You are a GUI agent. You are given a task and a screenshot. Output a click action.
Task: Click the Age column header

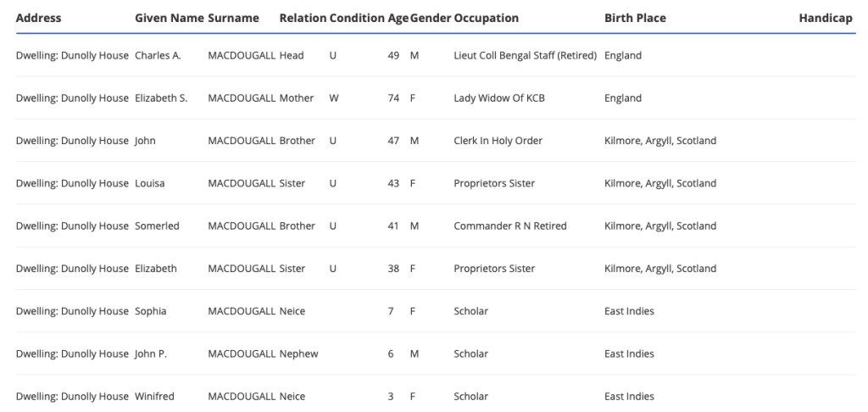click(398, 18)
